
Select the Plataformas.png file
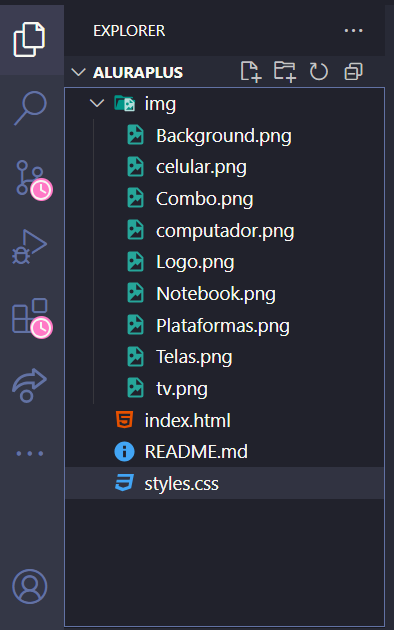tap(225, 325)
